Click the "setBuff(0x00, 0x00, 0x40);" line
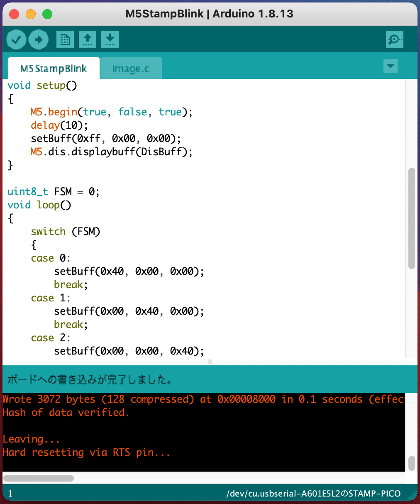420x504 pixels. (129, 351)
